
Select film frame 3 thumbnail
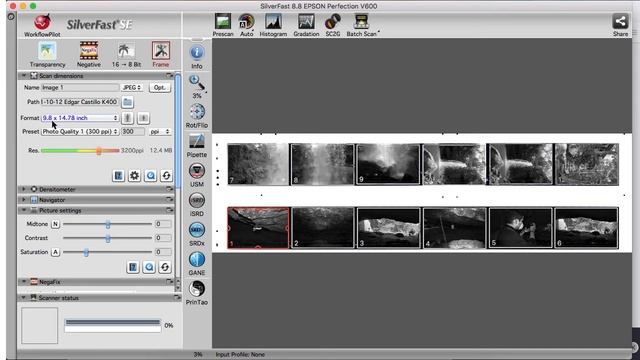388,228
